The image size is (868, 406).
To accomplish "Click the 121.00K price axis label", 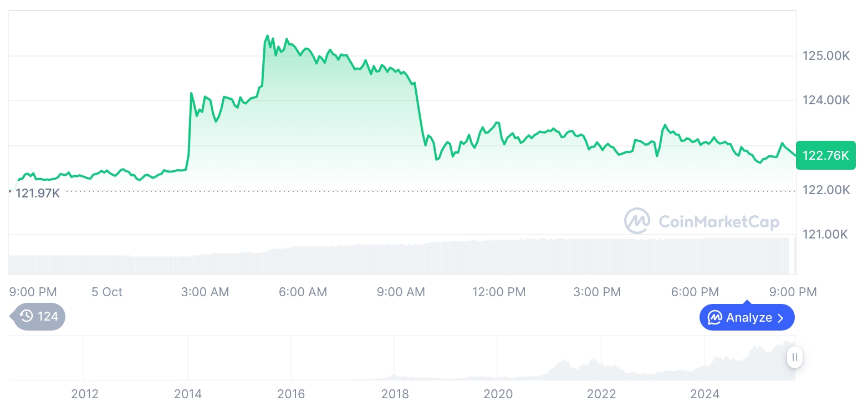I will tap(826, 235).
